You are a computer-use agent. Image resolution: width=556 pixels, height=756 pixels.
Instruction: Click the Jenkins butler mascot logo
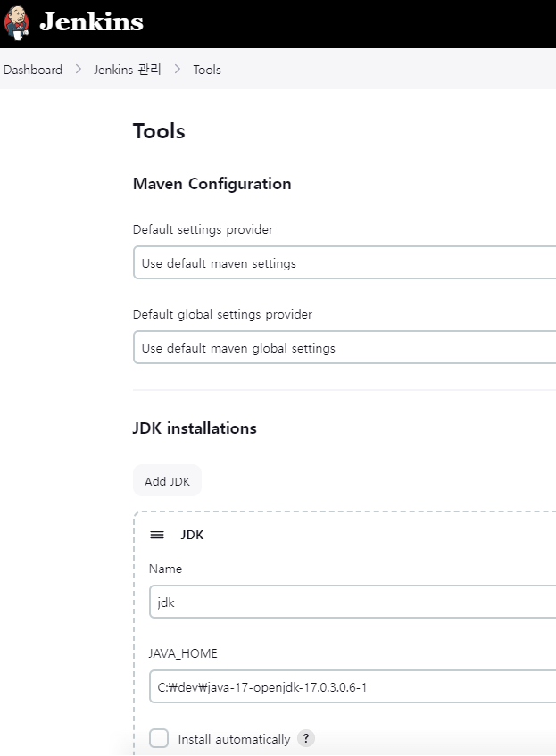(x=17, y=22)
